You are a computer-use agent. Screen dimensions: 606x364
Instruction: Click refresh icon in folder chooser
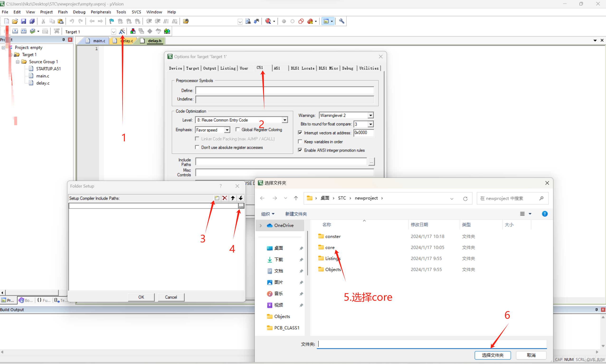tap(465, 198)
